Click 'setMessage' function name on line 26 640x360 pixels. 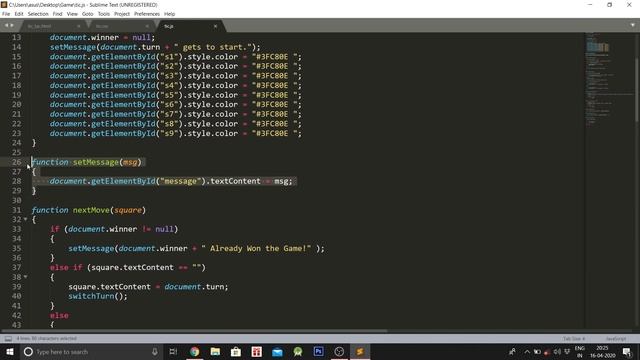[96, 162]
